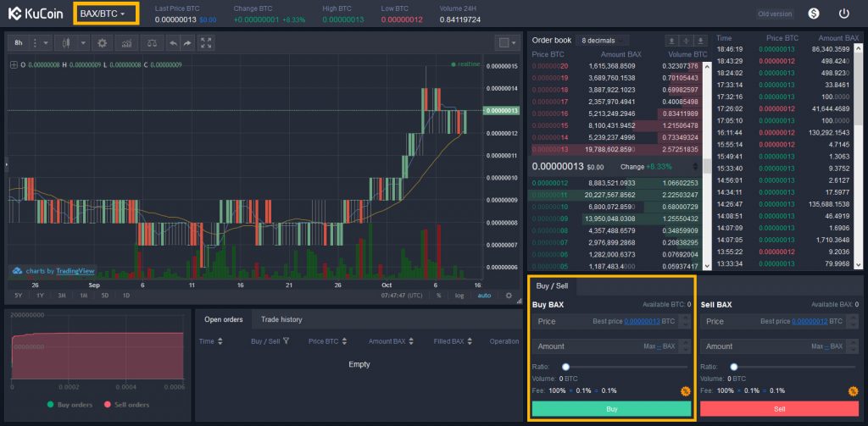868x426 pixels.
Task: Switch to Trade history tab
Action: coord(281,319)
